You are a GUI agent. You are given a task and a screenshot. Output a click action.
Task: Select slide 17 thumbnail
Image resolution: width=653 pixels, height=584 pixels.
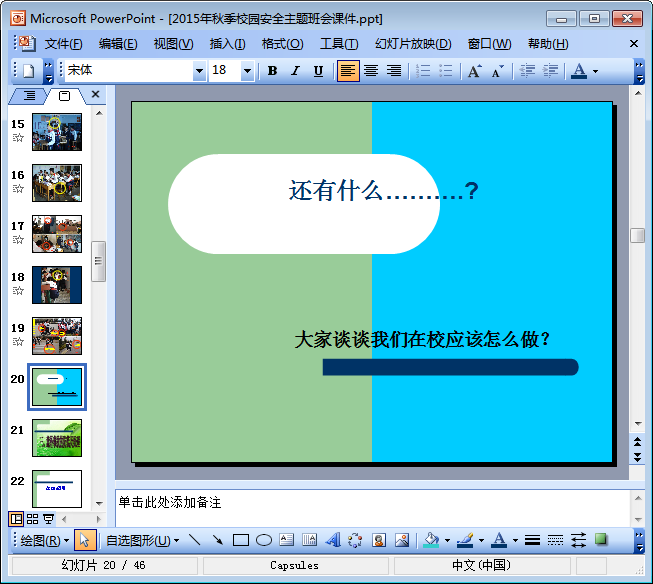(x=57, y=234)
